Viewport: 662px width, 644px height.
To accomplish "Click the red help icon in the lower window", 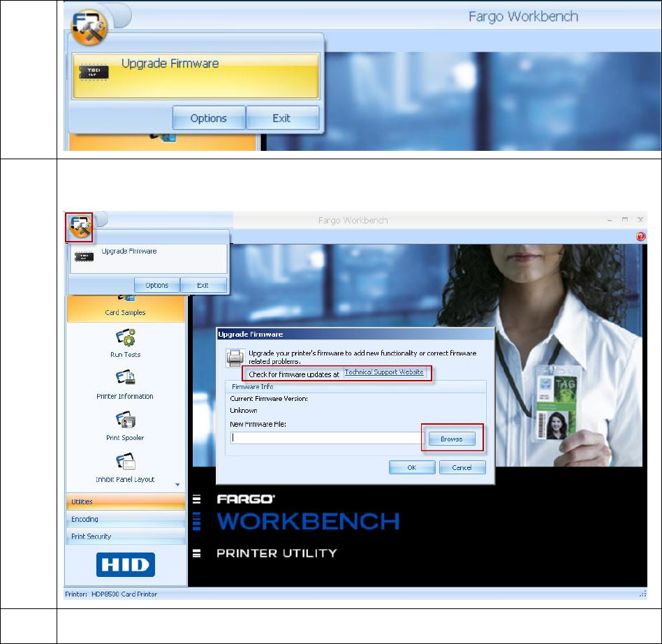I will (x=640, y=237).
